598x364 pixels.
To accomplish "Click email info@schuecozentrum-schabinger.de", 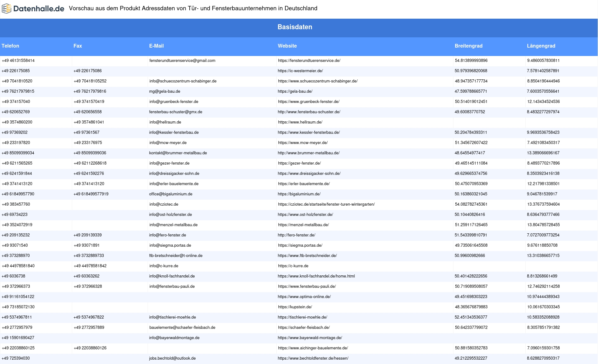I will [x=183, y=81].
